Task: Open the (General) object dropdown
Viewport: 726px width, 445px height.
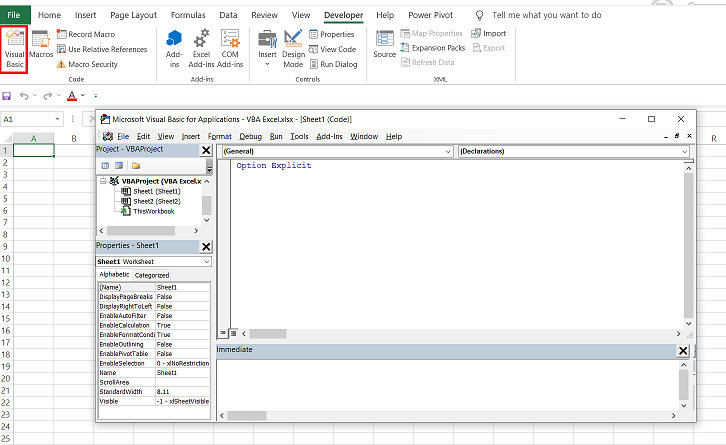Action: point(447,151)
